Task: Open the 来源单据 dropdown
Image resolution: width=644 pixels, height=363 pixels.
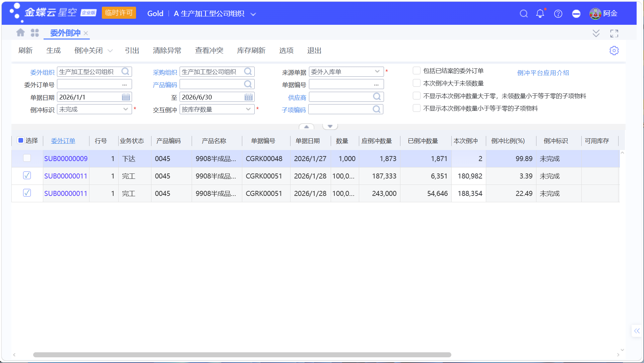Action: pyautogui.click(x=346, y=72)
